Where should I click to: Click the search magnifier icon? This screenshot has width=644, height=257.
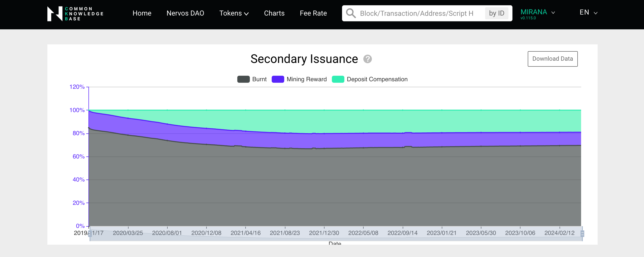point(350,13)
